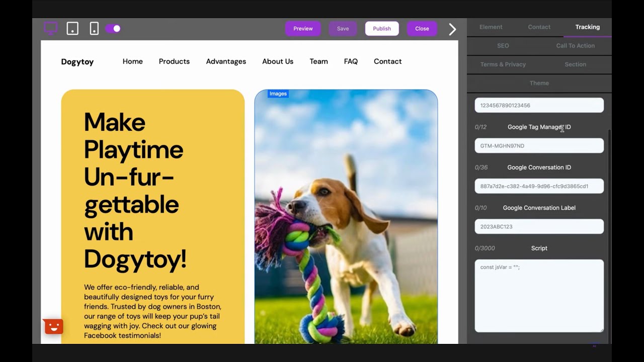This screenshot has width=644, height=362.
Task: Open the Section tab
Action: (575, 64)
